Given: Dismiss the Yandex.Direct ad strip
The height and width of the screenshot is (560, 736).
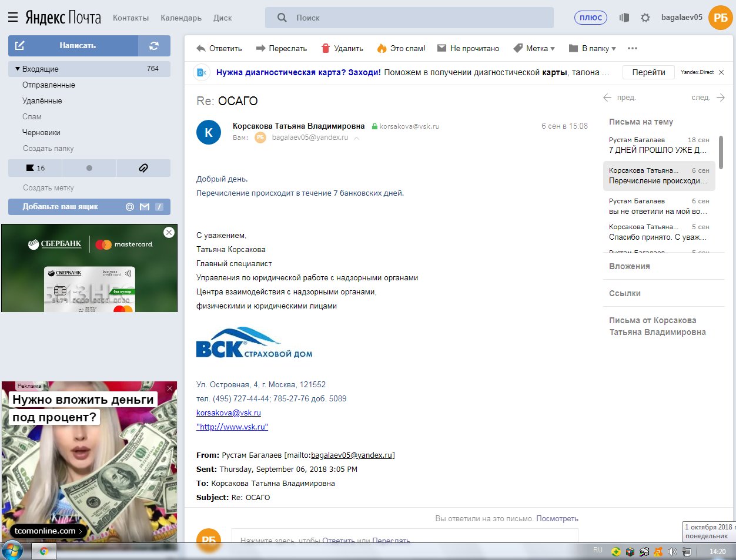Looking at the screenshot, I should pyautogui.click(x=721, y=72).
